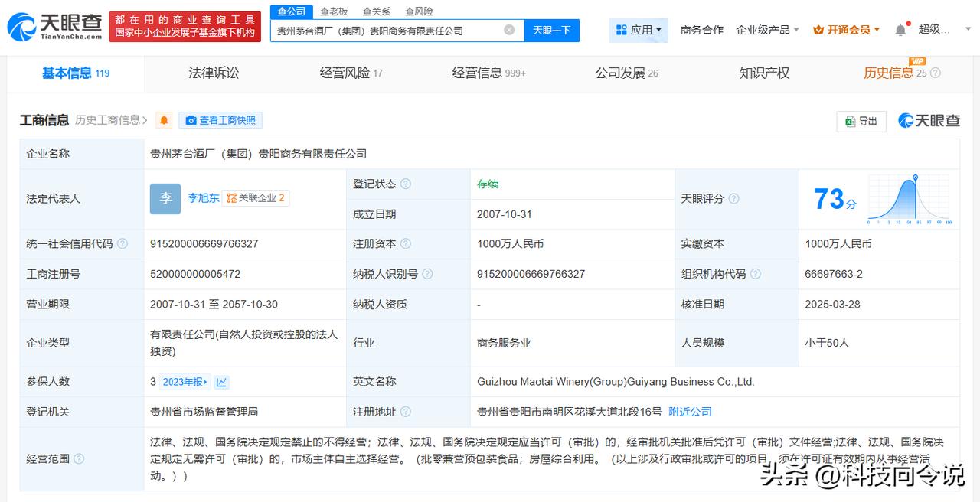The width and height of the screenshot is (980, 502).
Task: Click help icon next to 登记状态
Action: point(406,184)
